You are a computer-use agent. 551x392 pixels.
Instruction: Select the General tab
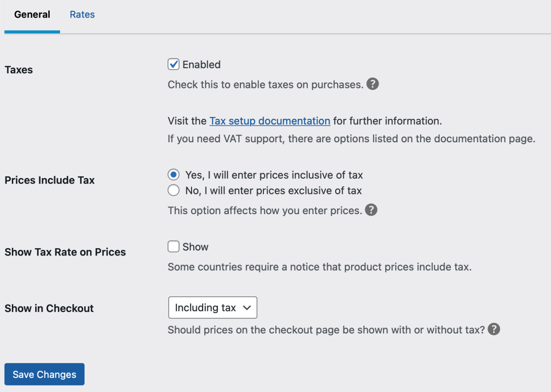pos(32,14)
